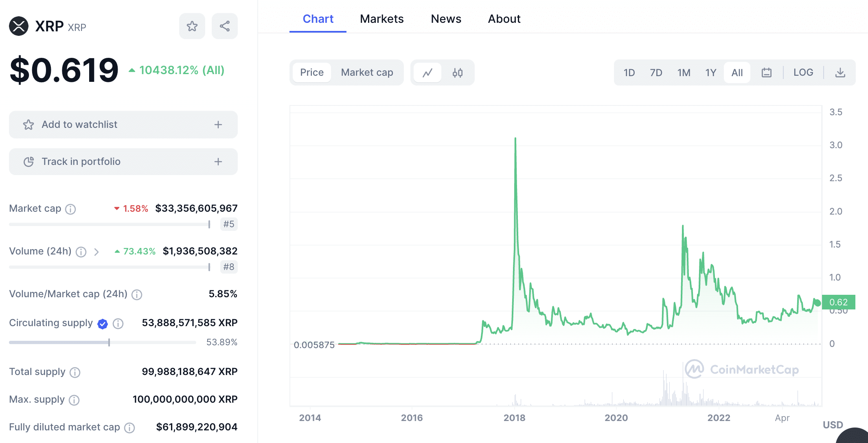Open the News tab

[445, 19]
